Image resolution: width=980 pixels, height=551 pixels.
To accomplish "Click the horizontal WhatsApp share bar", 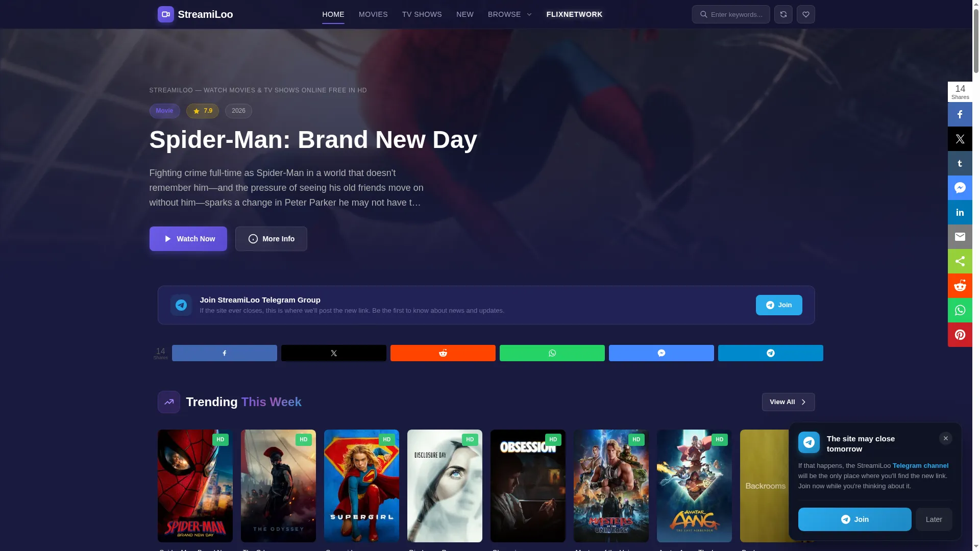I will click(x=552, y=353).
